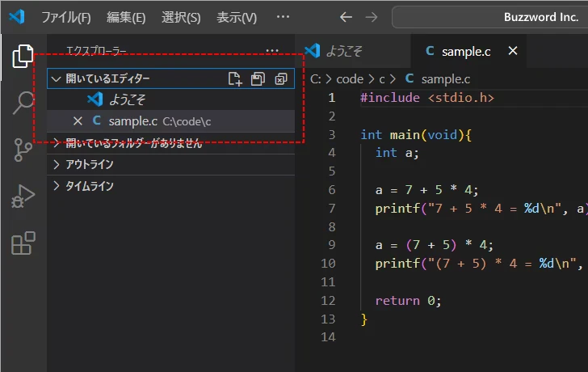
Task: Click the printf statement on line 10
Action: (x=479, y=264)
